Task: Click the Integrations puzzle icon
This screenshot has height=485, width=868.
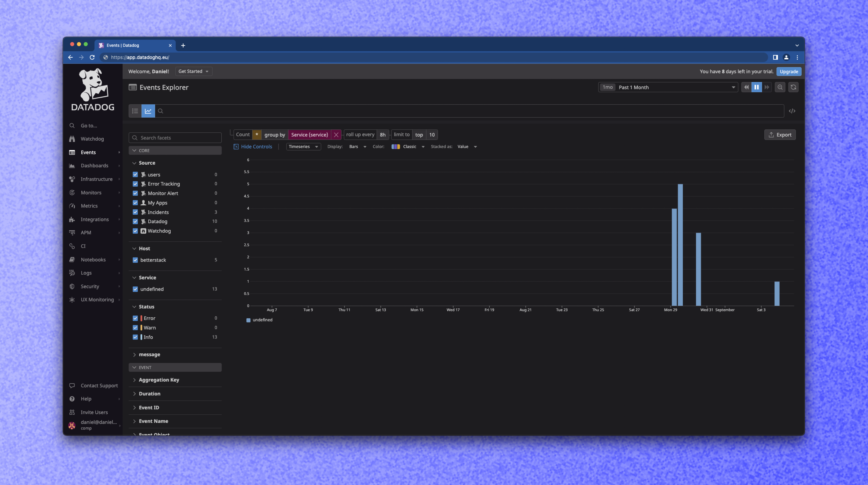Action: click(72, 219)
